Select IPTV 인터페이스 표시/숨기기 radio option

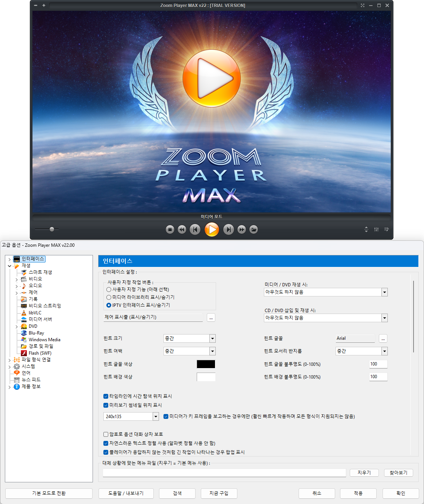[109, 305]
